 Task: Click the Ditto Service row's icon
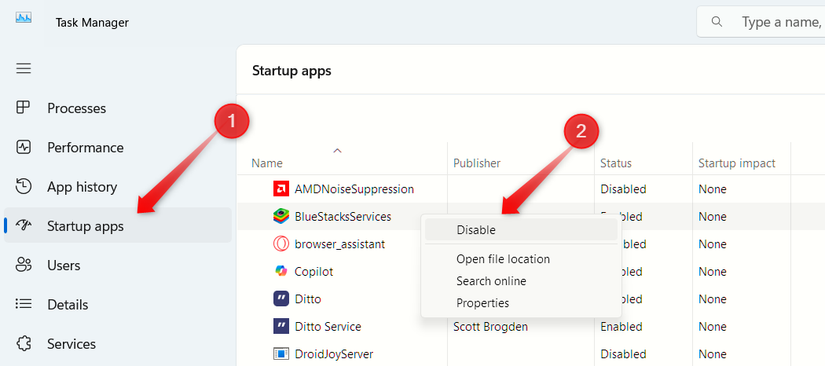[281, 327]
